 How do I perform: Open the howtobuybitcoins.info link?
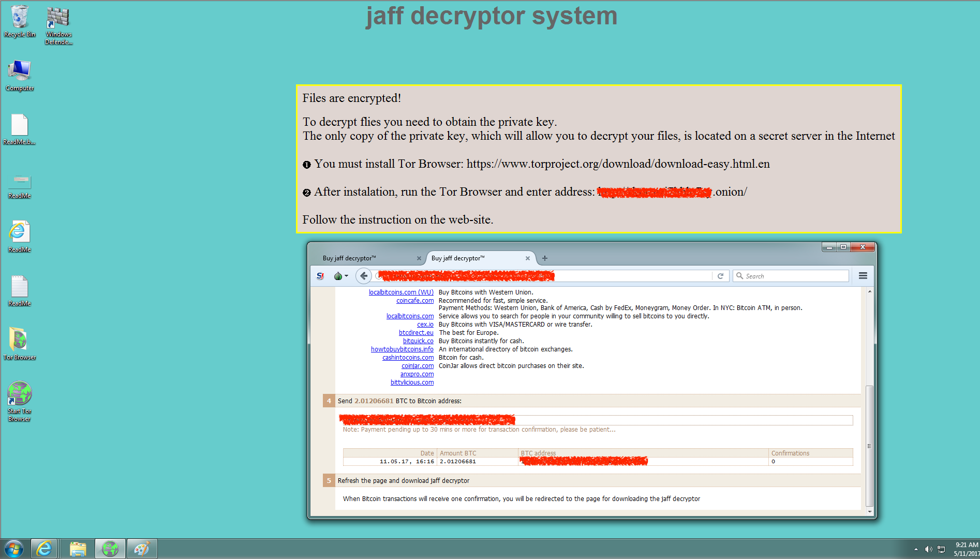pos(402,349)
